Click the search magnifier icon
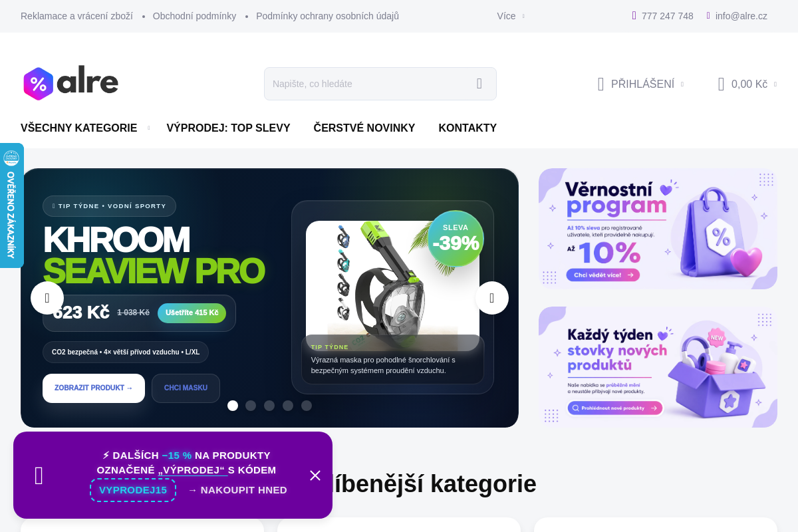This screenshot has width=798, height=532. point(479,84)
